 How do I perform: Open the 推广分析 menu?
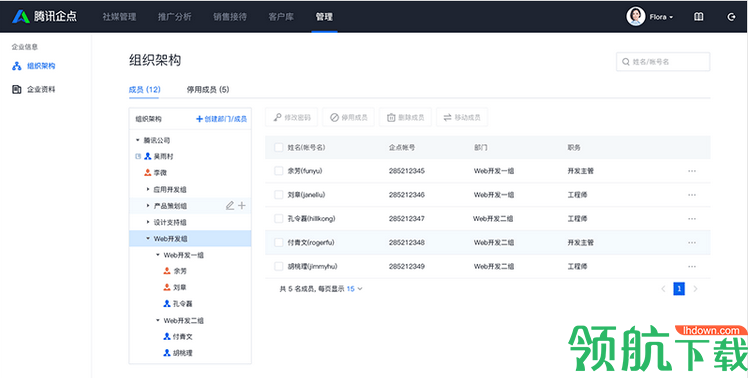click(175, 17)
